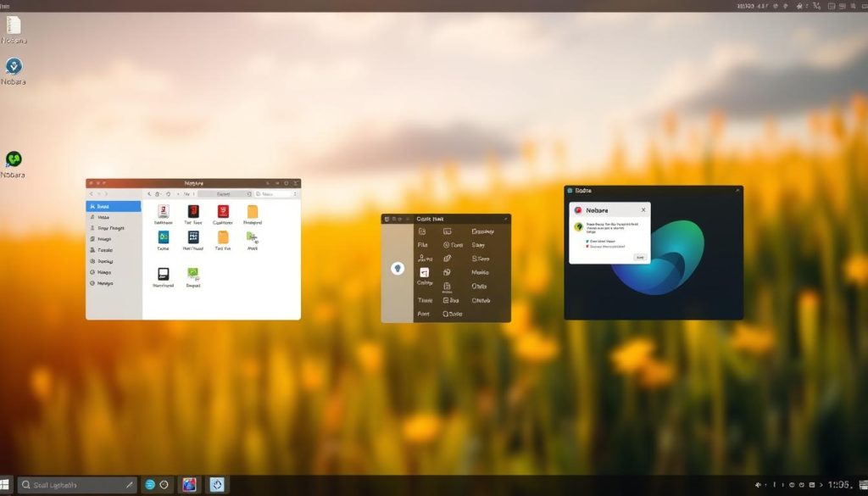The image size is (868, 496).
Task: Click the Nobara logo icon in quick settings panel
Action: point(398,269)
